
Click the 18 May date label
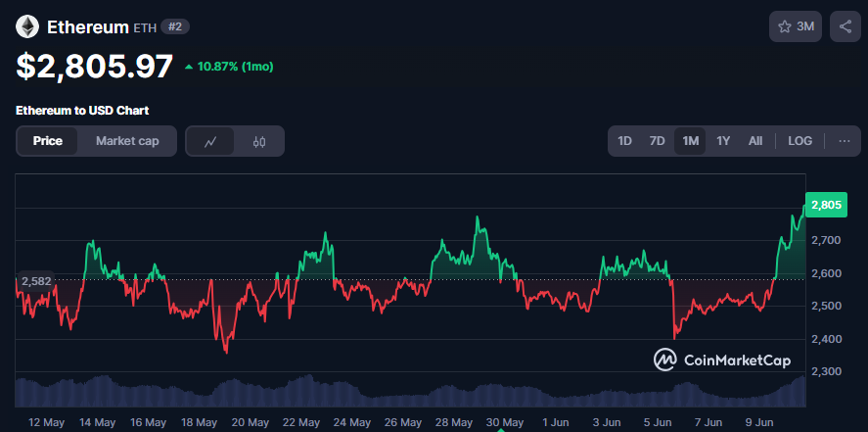tap(200, 422)
